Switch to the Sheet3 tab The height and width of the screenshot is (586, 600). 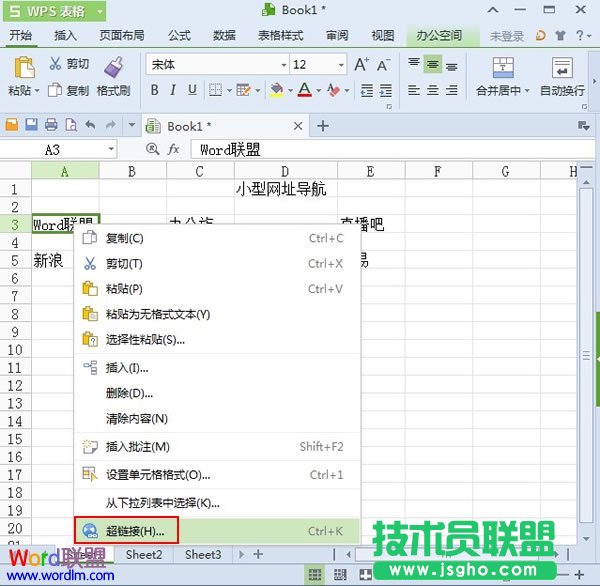point(203,554)
